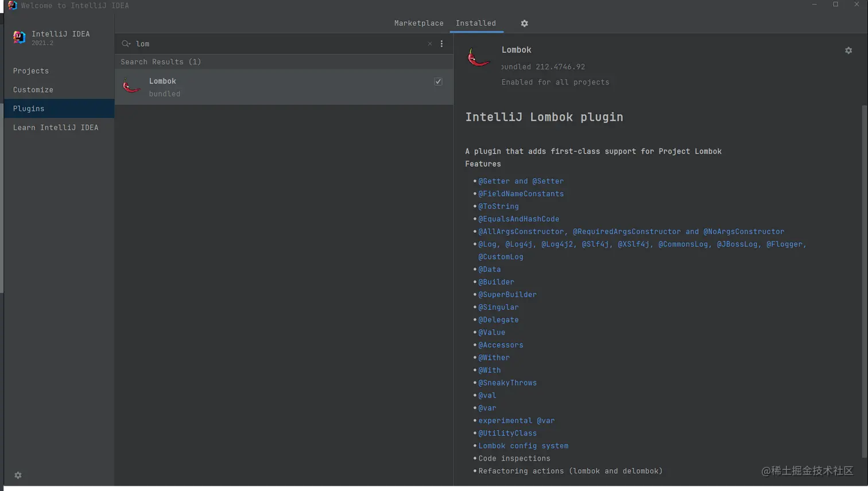The image size is (868, 491).
Task: Select Plugins in the sidebar
Action: tap(59, 108)
